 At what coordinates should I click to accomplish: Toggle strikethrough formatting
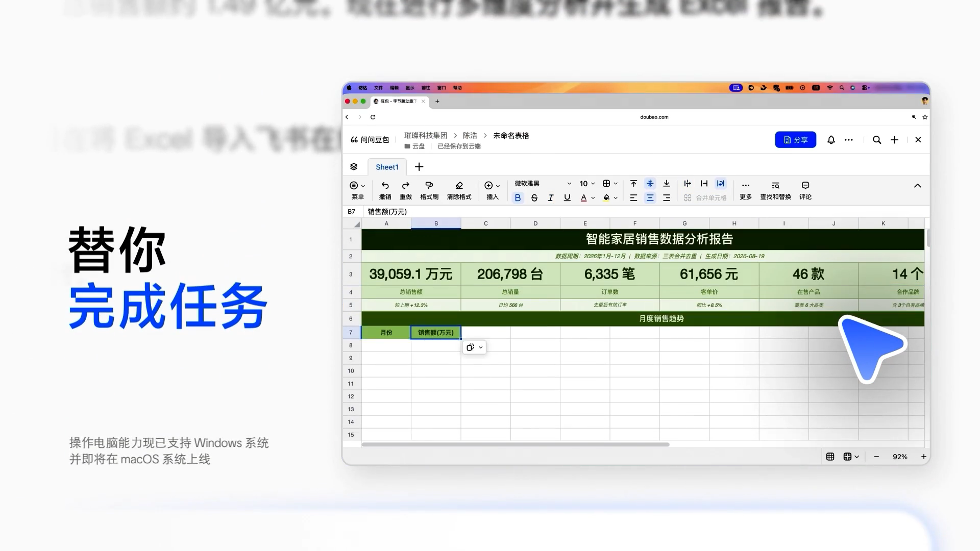click(x=534, y=198)
